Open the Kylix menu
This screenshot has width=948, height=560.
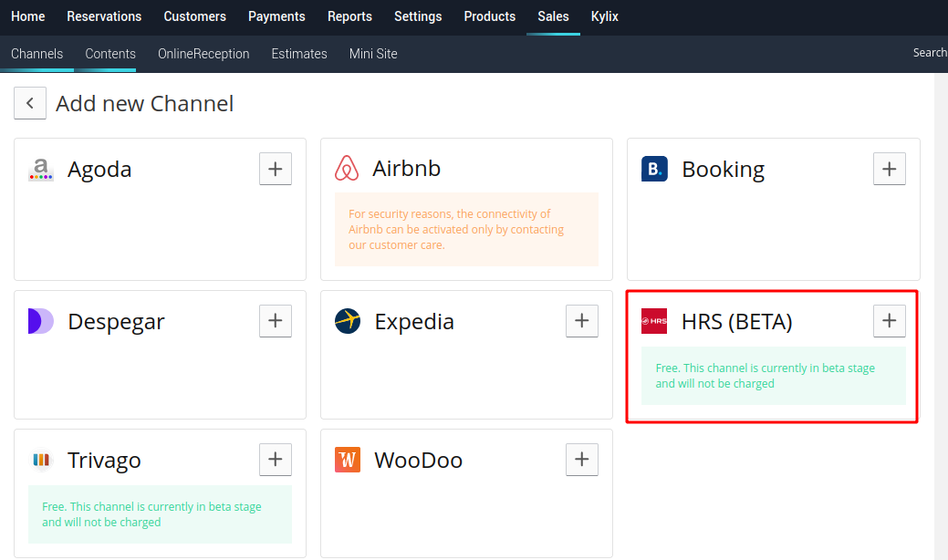pyautogui.click(x=605, y=16)
